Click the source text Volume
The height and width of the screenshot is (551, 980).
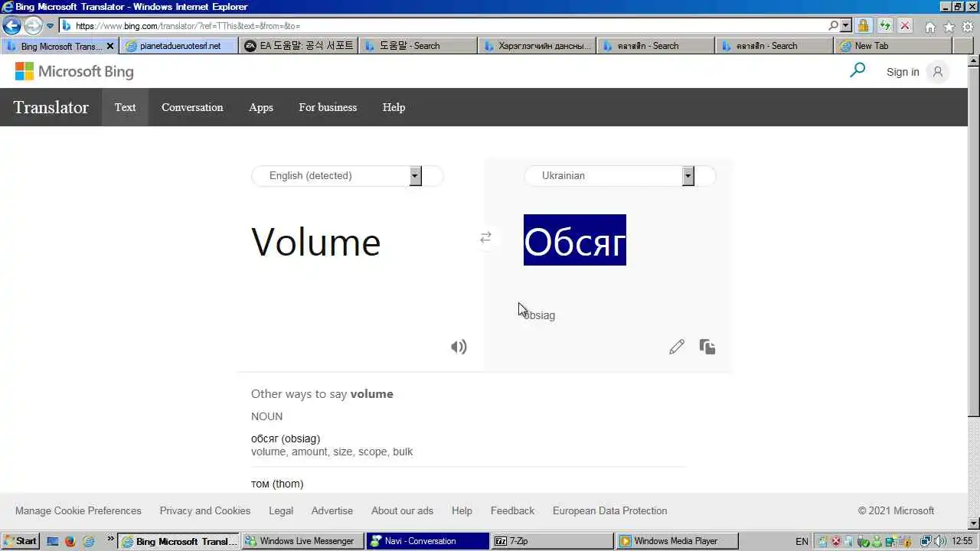click(x=315, y=242)
